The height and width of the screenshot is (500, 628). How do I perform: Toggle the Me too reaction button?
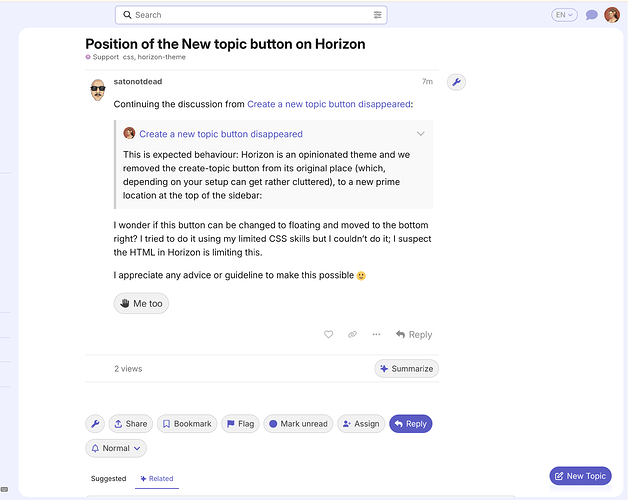click(x=141, y=303)
